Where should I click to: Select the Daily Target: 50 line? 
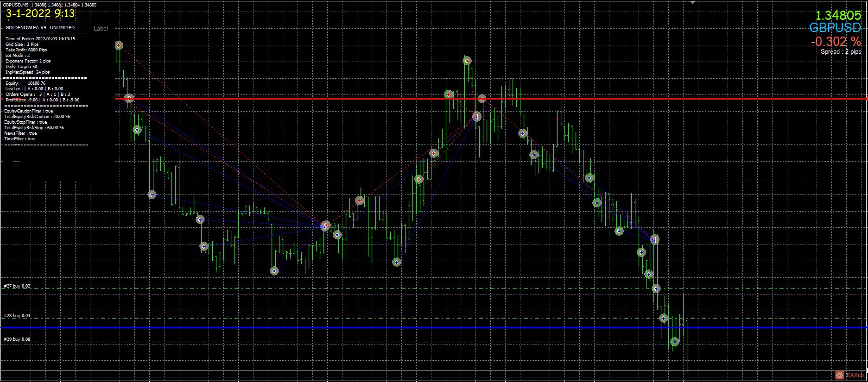pos(21,67)
